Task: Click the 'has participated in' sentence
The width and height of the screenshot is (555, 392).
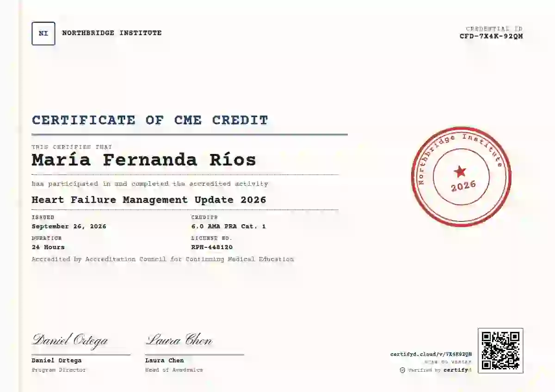Action: [150, 184]
